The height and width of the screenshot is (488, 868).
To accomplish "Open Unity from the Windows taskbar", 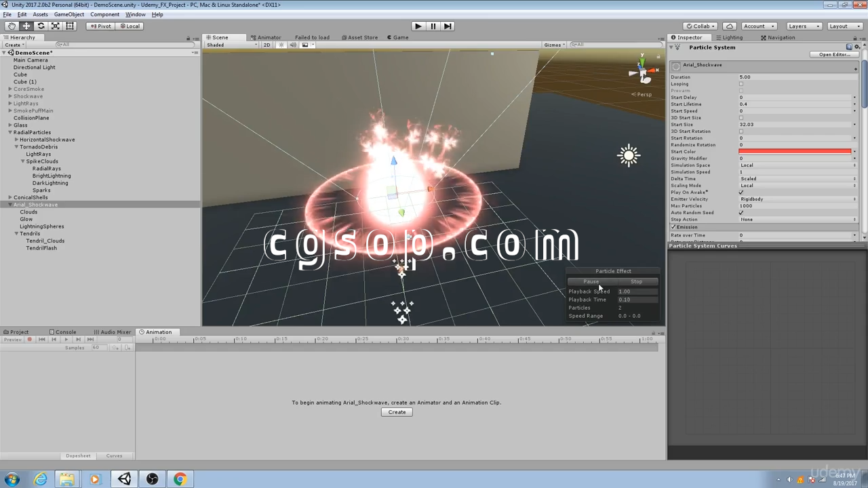I will [125, 479].
